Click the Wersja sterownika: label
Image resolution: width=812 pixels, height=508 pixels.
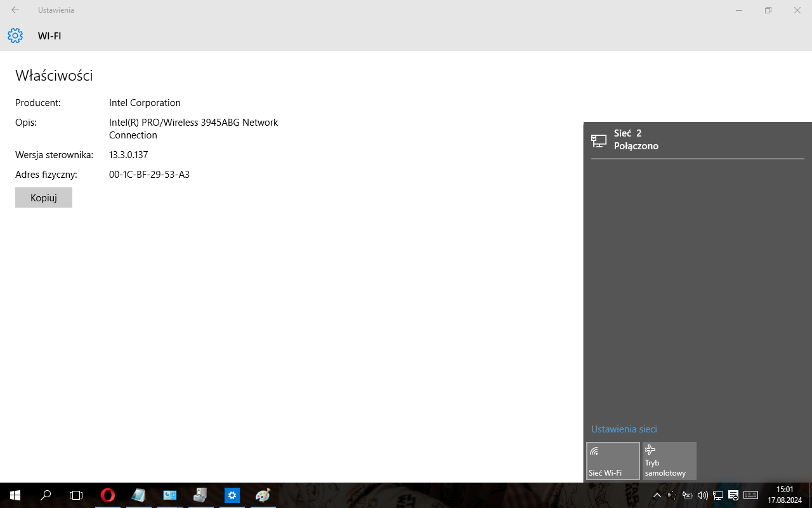pyautogui.click(x=54, y=154)
